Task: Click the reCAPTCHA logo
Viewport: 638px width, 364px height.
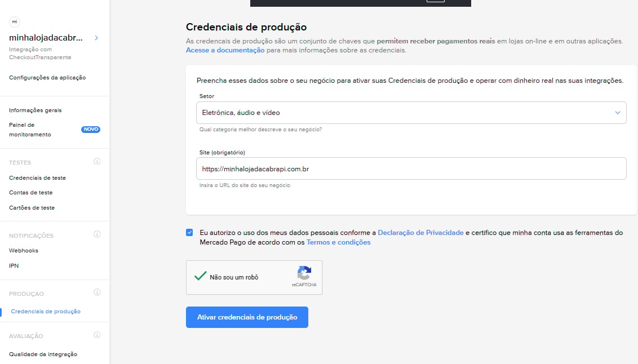Action: pyautogui.click(x=304, y=273)
